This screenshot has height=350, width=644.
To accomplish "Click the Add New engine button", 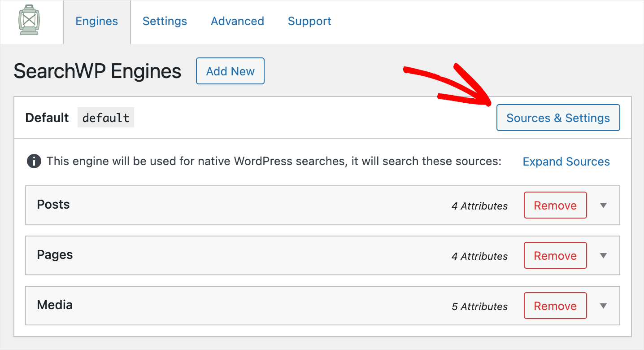I will click(x=231, y=71).
